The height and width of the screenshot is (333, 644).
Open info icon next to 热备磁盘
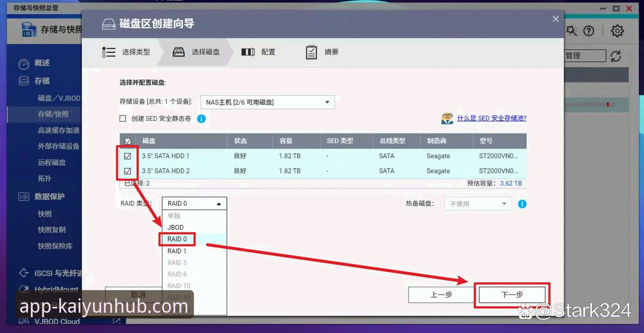tap(522, 204)
